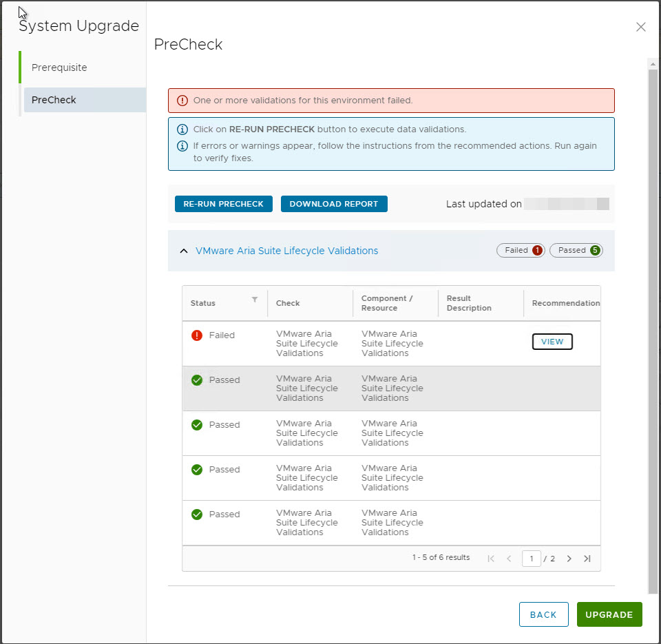The image size is (661, 644).
Task: Collapse the VMware Aria Suite Lifecycle Validations section
Action: tap(184, 251)
